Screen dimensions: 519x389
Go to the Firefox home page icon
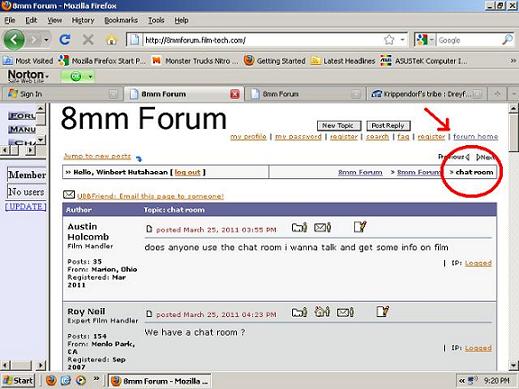[x=111, y=40]
